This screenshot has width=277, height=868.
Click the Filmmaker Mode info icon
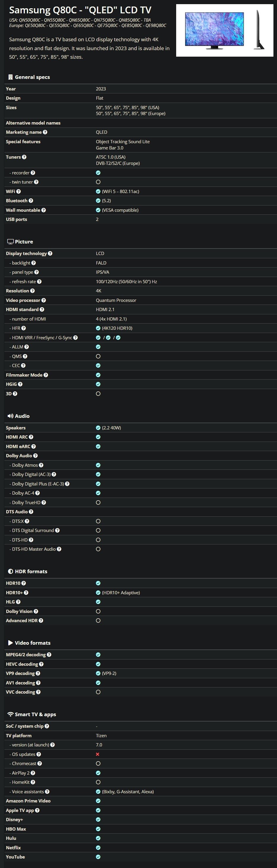[x=46, y=375]
